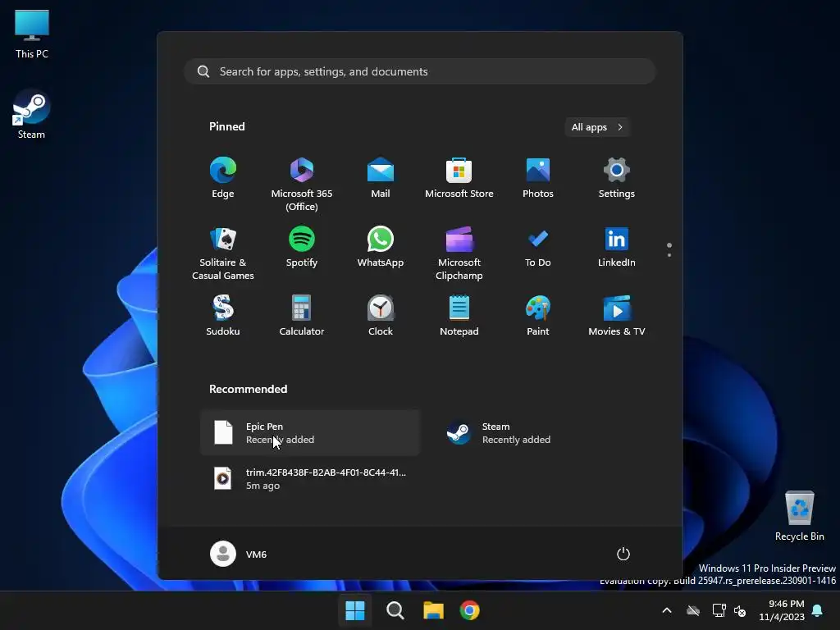
Task: Click the muted volume tray icon
Action: tap(740, 610)
